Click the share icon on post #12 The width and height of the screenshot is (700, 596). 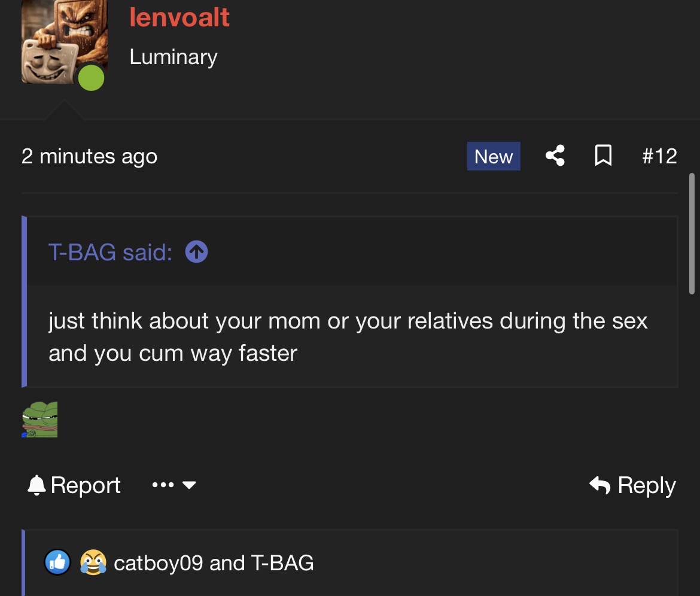tap(555, 156)
